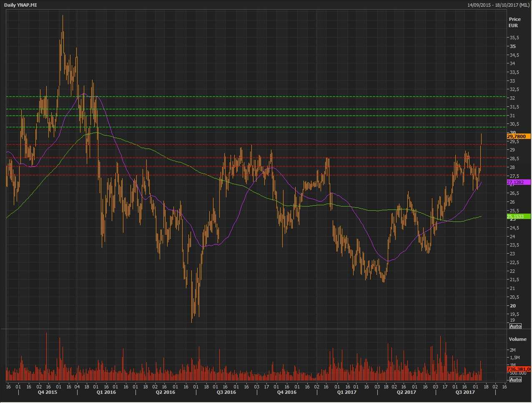The height and width of the screenshot is (403, 532).
Task: Click the 2M level on volume axis
Action: click(x=513, y=350)
